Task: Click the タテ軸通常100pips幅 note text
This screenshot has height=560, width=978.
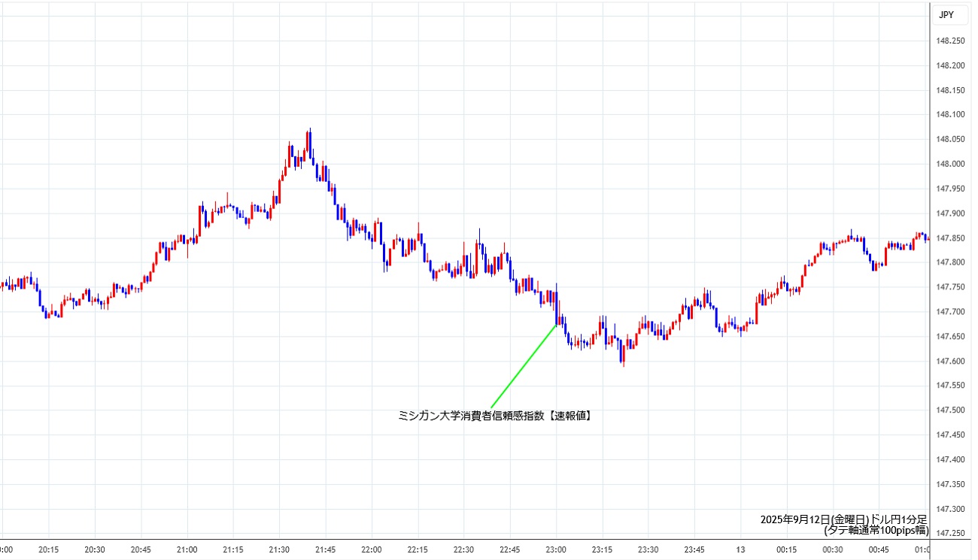Action: [876, 530]
